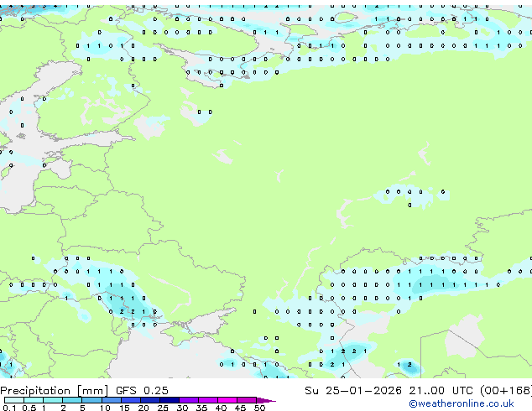Select the 5 to 10 mm legend swatch
Viewport: 532px width, 411px height.
(92, 400)
